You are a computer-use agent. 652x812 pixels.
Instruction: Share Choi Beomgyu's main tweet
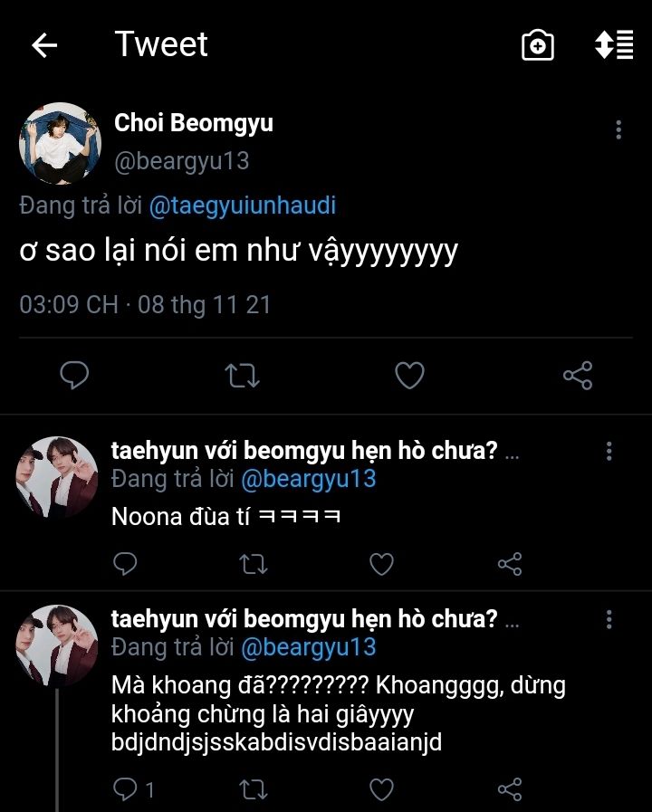click(x=578, y=375)
